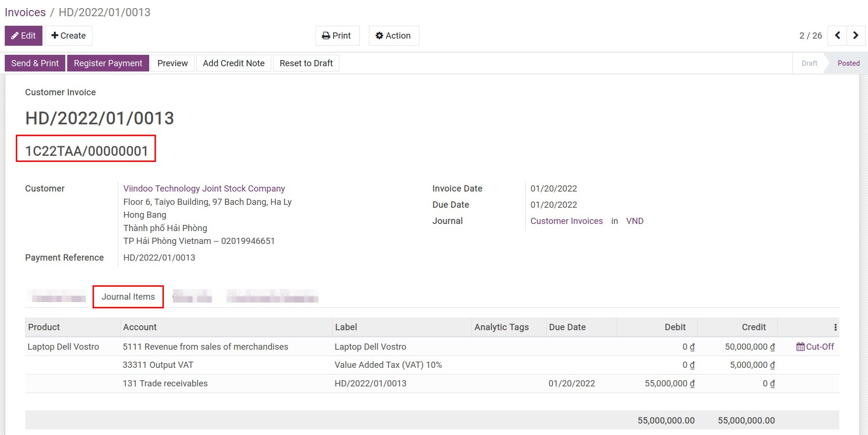
Task: Click the Posted status stage
Action: coord(848,63)
